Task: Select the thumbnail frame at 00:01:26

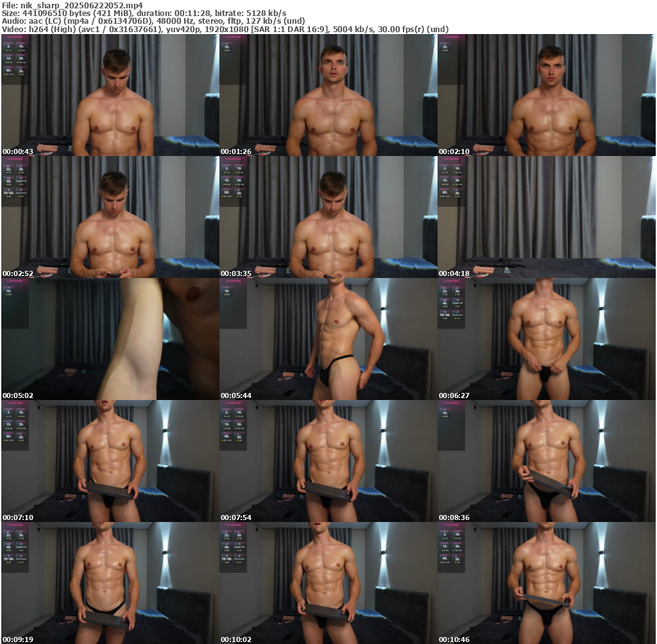Action: coord(328,95)
